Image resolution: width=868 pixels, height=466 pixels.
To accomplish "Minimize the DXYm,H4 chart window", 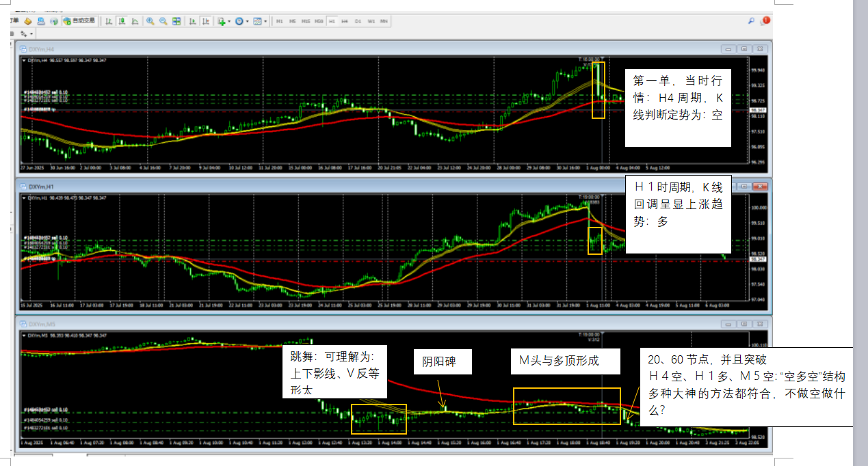I will click(x=728, y=49).
